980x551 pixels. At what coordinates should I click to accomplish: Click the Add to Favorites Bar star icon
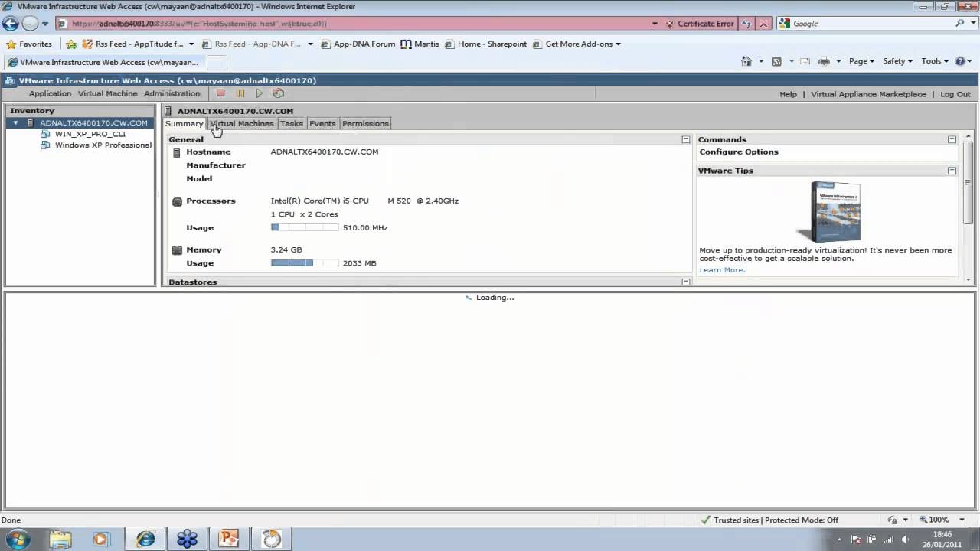(71, 44)
